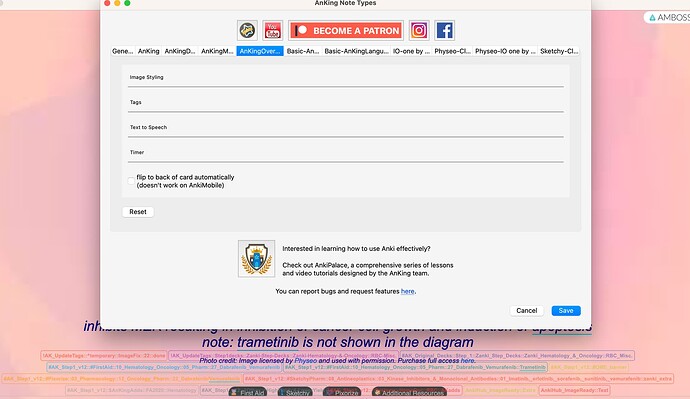Click the AK_Original_Decks RBC_Misc tag on card
The width and height of the screenshot is (690, 399).
click(517, 355)
